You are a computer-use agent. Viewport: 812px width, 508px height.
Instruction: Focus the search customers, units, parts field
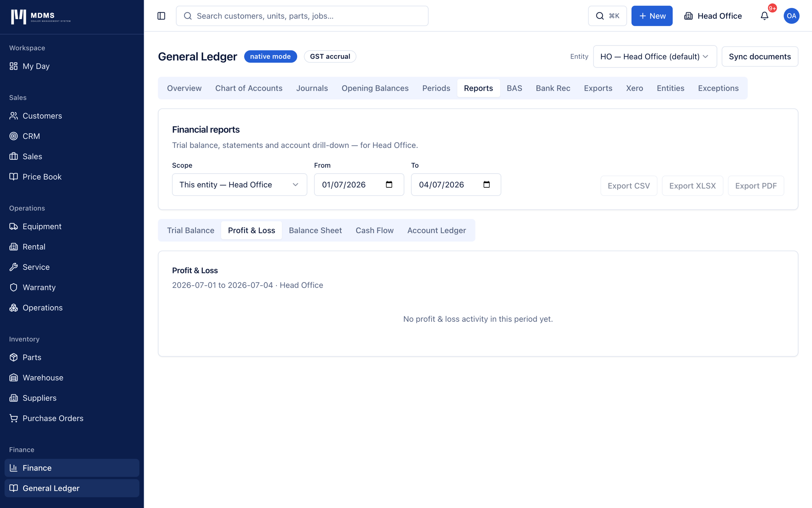[302, 16]
